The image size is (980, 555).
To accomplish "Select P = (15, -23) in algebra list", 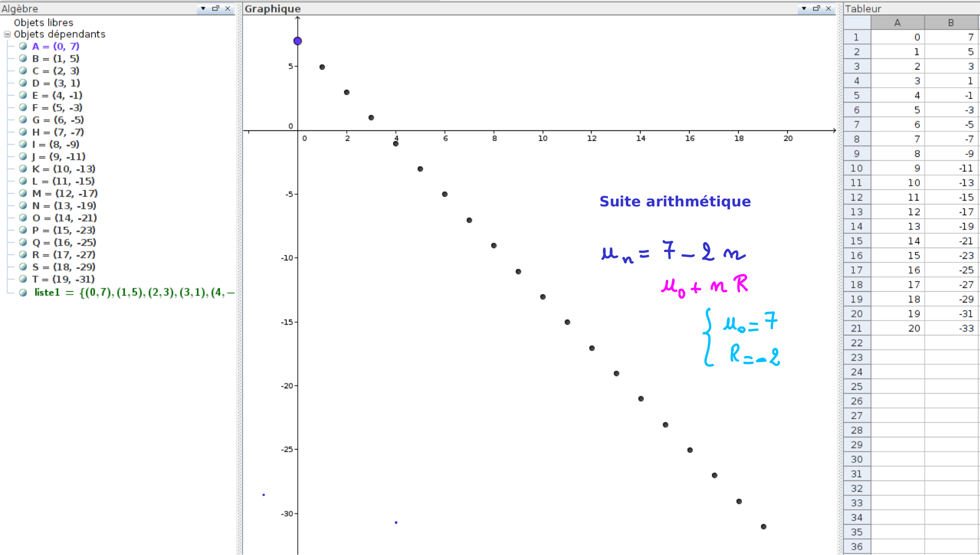I will [64, 230].
